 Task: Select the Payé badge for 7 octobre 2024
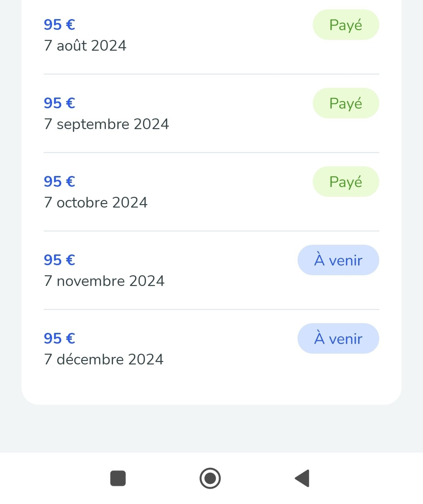pyautogui.click(x=346, y=182)
